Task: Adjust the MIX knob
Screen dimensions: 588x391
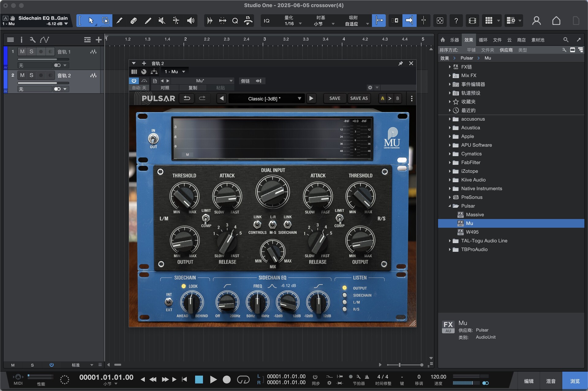Action: coord(273,251)
